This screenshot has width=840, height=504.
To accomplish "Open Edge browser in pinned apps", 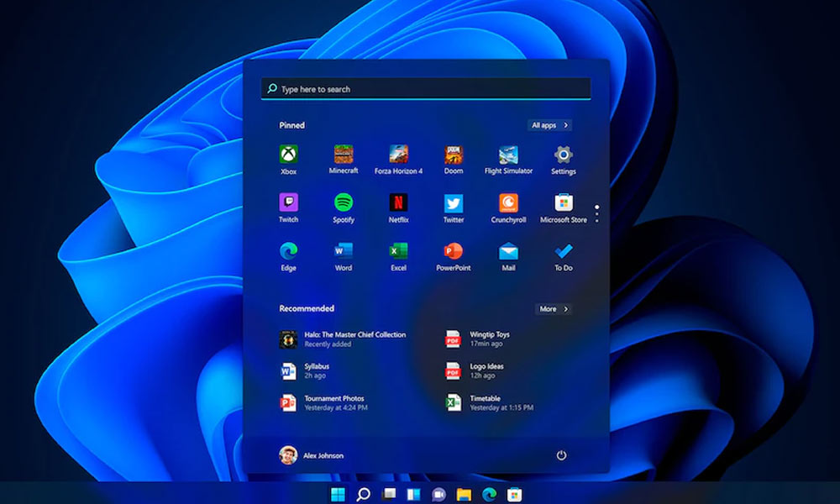I will pyautogui.click(x=288, y=256).
